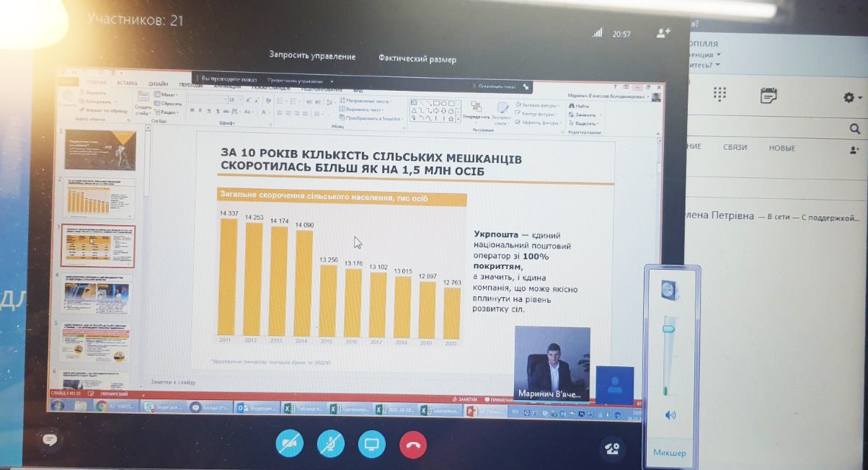Open the Экспресс-стили quick styles button
The image size is (868, 470).
click(x=502, y=112)
